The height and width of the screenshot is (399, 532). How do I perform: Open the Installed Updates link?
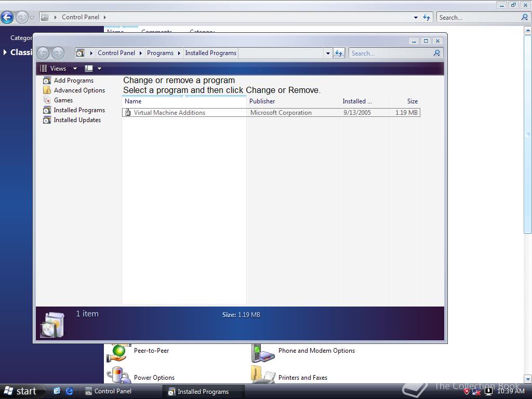tap(77, 120)
